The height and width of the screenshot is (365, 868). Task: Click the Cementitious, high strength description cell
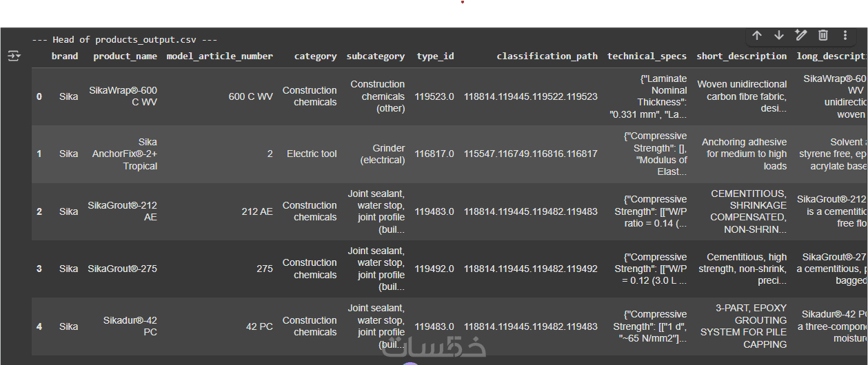click(x=743, y=269)
